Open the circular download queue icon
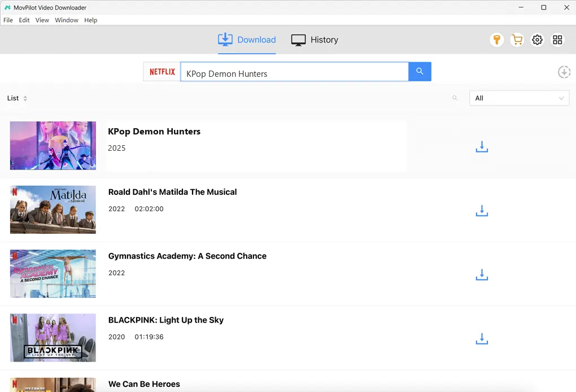Viewport: 576px width, 392px height. pos(564,72)
